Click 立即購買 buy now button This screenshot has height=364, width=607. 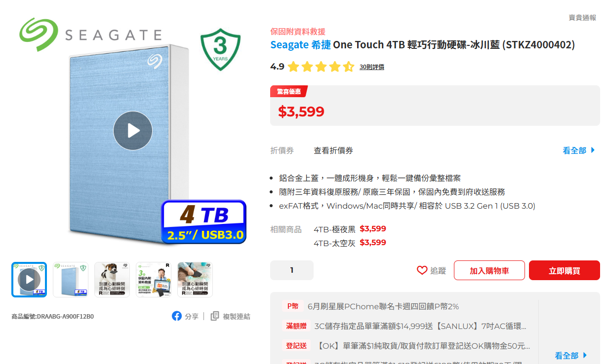[x=565, y=270]
